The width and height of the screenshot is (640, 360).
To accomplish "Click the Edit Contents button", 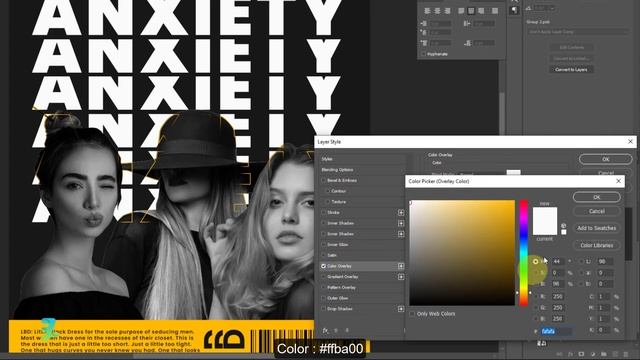I will 571,48.
